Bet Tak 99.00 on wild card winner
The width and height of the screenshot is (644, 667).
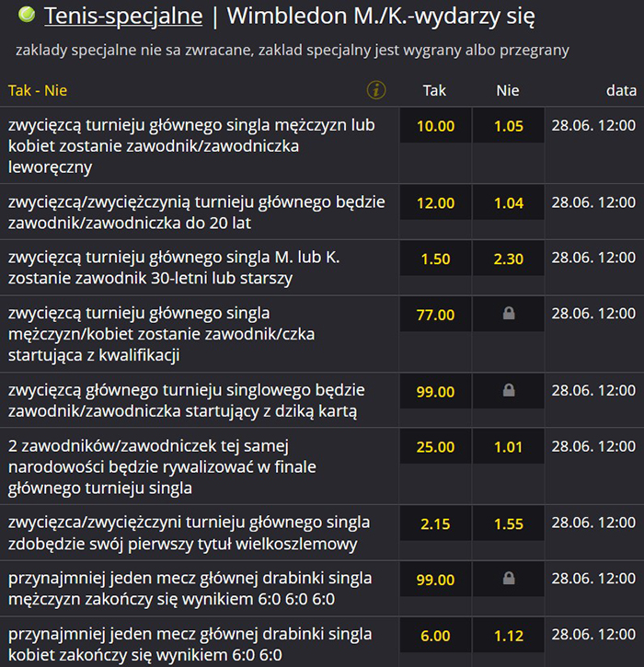point(435,392)
